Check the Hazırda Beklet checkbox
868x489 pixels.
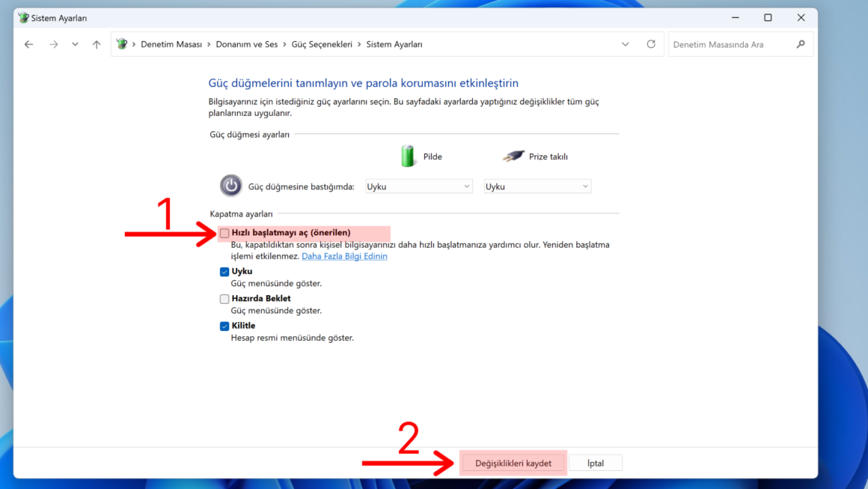[224, 299]
